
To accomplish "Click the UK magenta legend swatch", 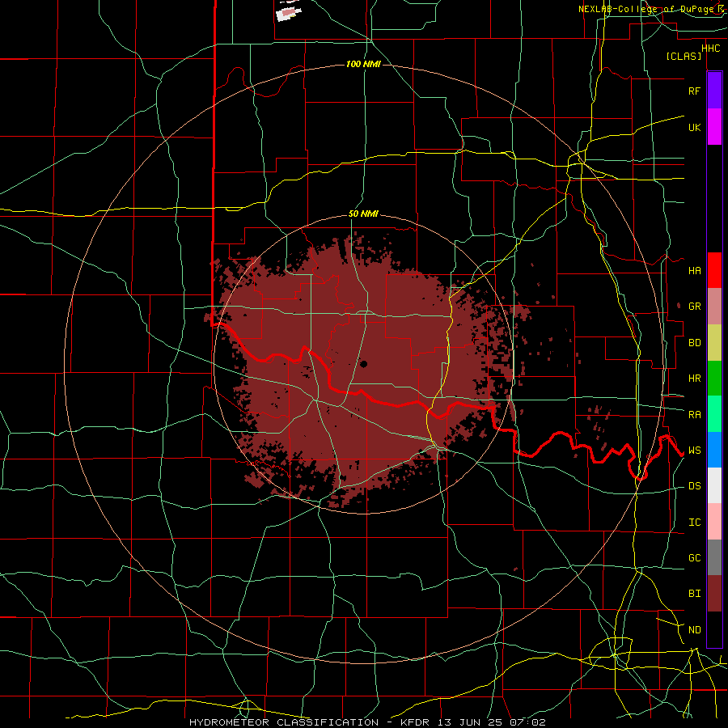I will (x=714, y=127).
